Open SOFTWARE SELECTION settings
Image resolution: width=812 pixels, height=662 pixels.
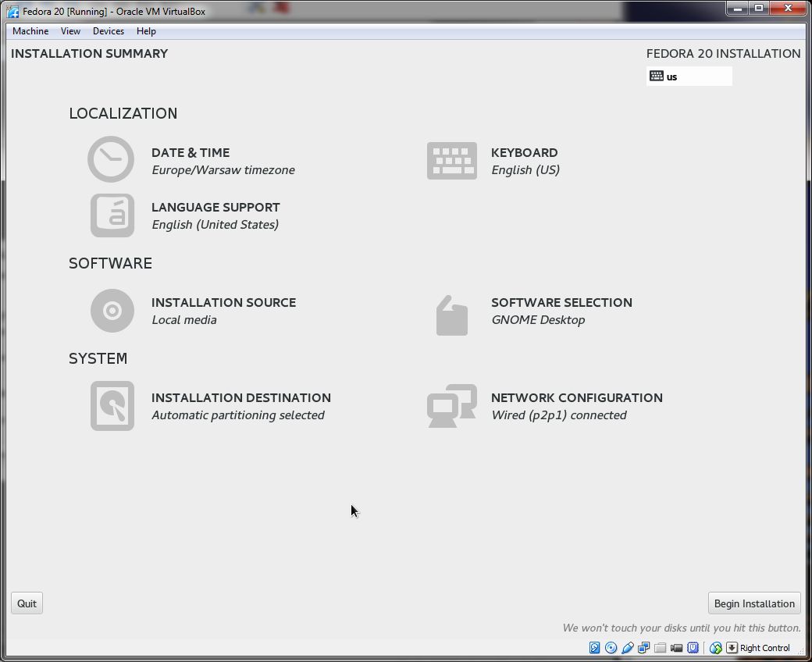click(561, 302)
